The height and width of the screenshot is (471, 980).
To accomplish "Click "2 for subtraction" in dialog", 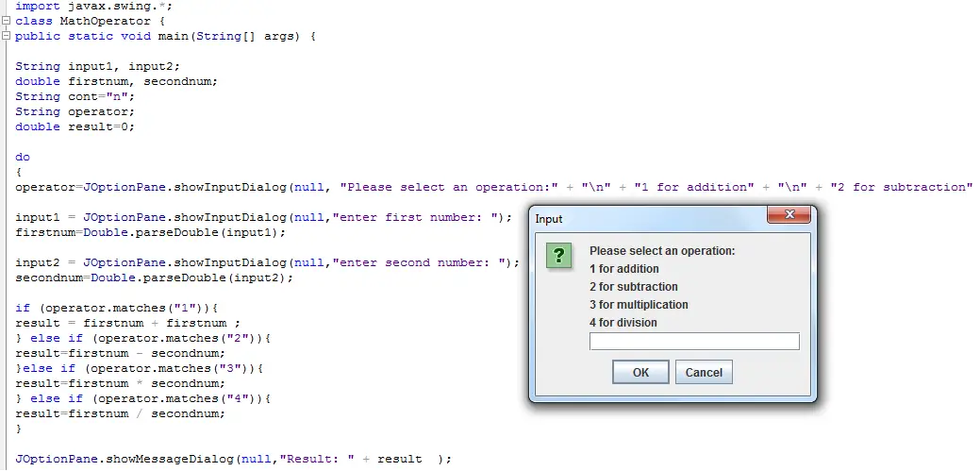I will tap(634, 287).
